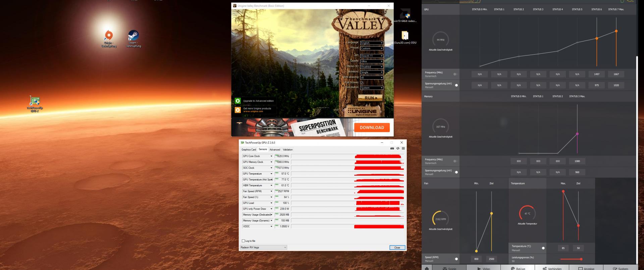Open the GPU-Z hamburger menu

coord(403,148)
